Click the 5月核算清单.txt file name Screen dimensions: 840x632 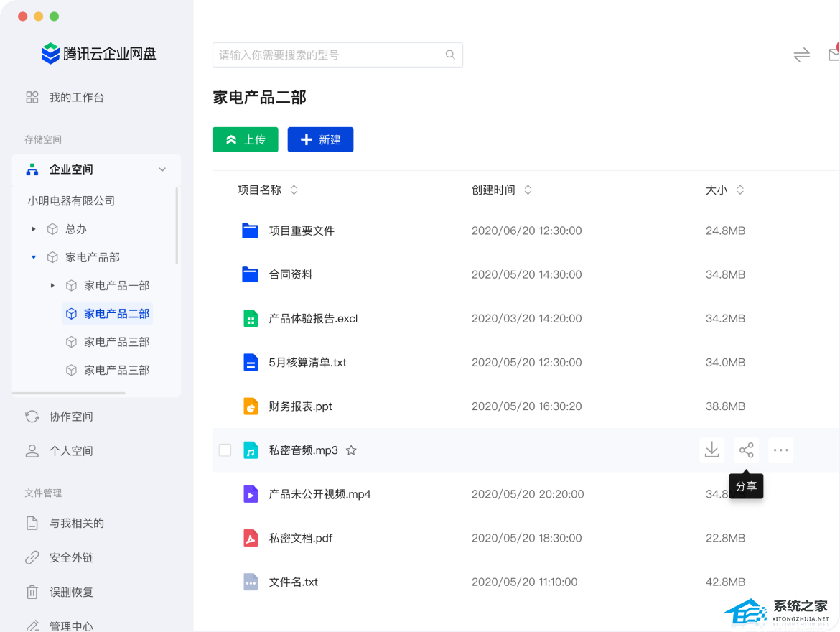point(307,363)
